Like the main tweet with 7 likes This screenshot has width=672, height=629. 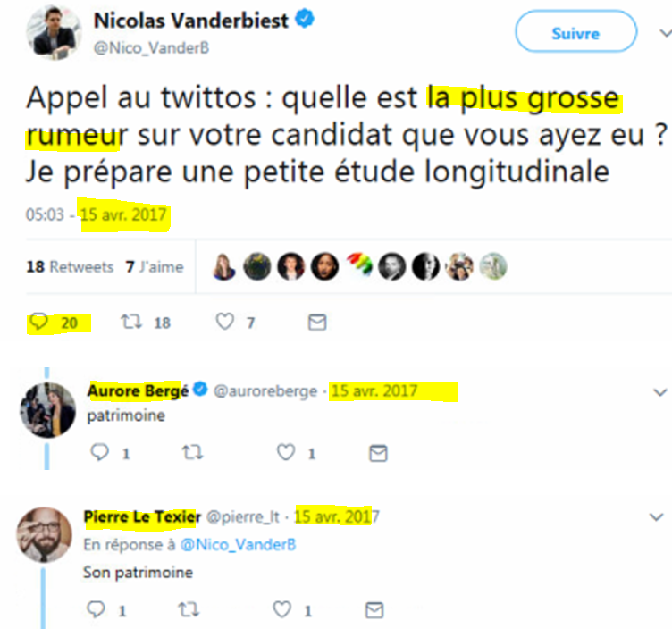(224, 323)
